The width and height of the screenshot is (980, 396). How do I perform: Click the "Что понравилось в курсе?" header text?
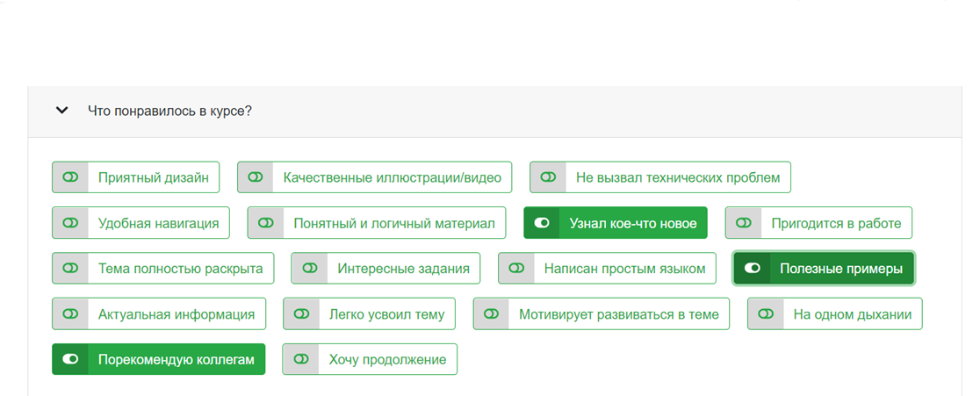click(x=170, y=112)
